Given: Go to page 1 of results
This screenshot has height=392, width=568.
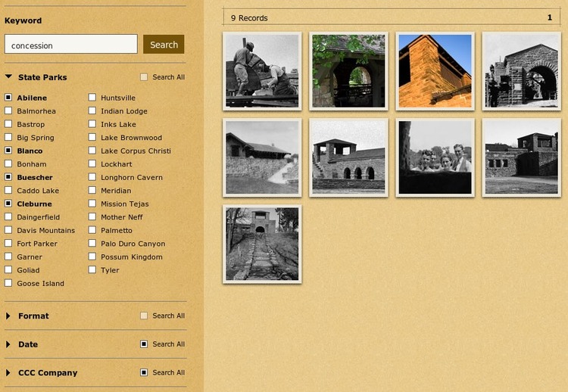Looking at the screenshot, I should [550, 17].
